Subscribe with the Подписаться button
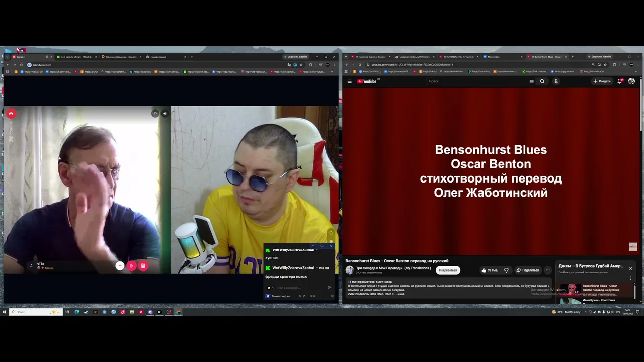Viewport: 644px width, 362px height. [448, 270]
